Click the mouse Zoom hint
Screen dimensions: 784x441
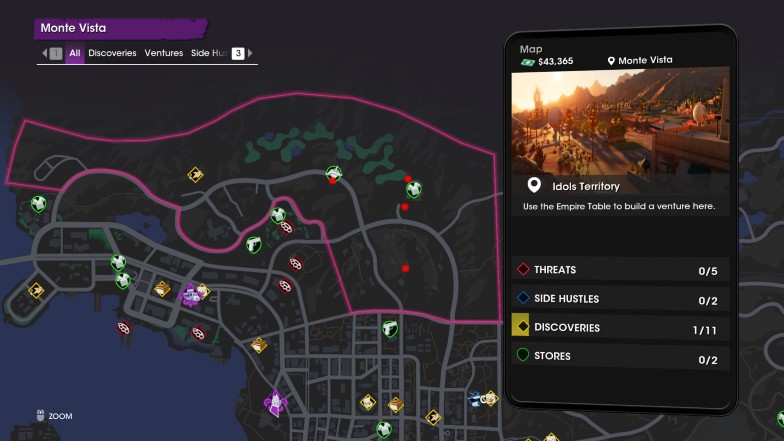pyautogui.click(x=54, y=416)
